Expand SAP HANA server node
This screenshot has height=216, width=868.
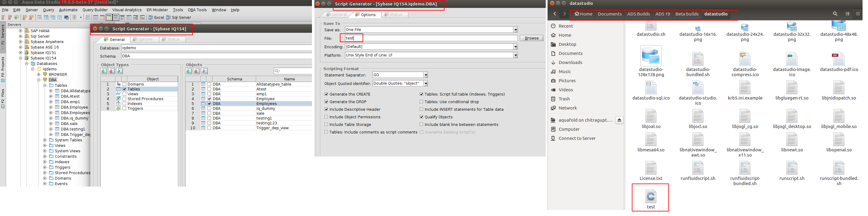[21, 31]
